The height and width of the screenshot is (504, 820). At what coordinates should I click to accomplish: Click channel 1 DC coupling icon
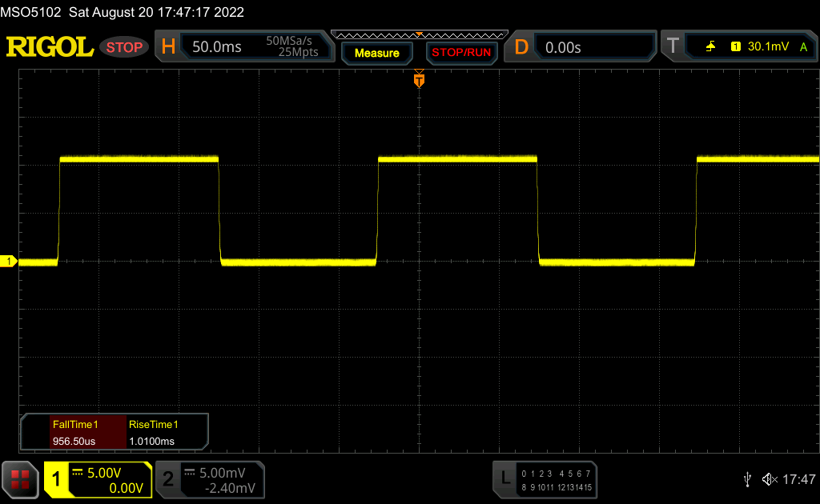(78, 473)
